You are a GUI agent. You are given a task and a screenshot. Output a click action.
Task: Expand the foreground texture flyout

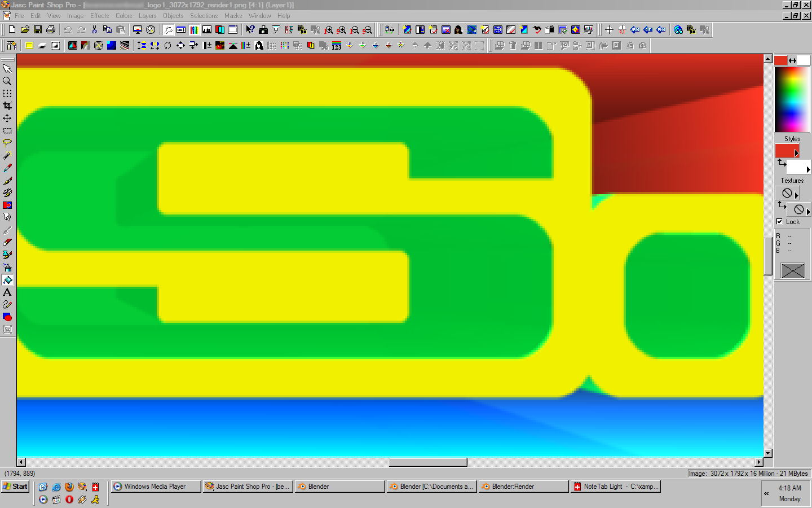[796, 195]
